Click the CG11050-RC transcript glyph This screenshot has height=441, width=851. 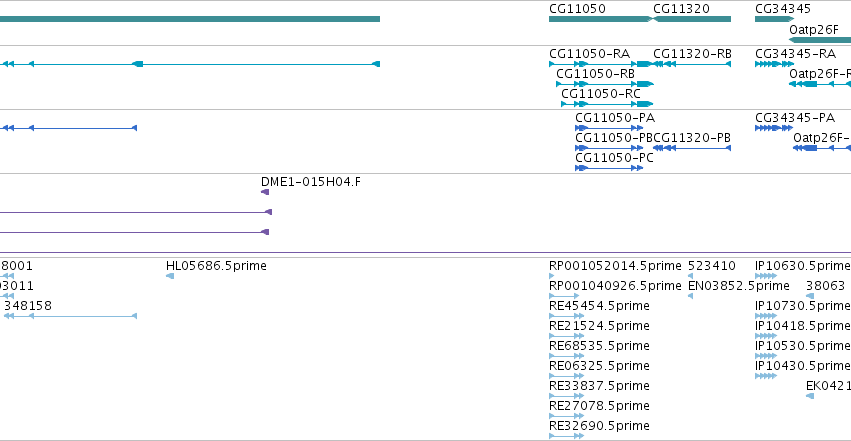pos(607,104)
